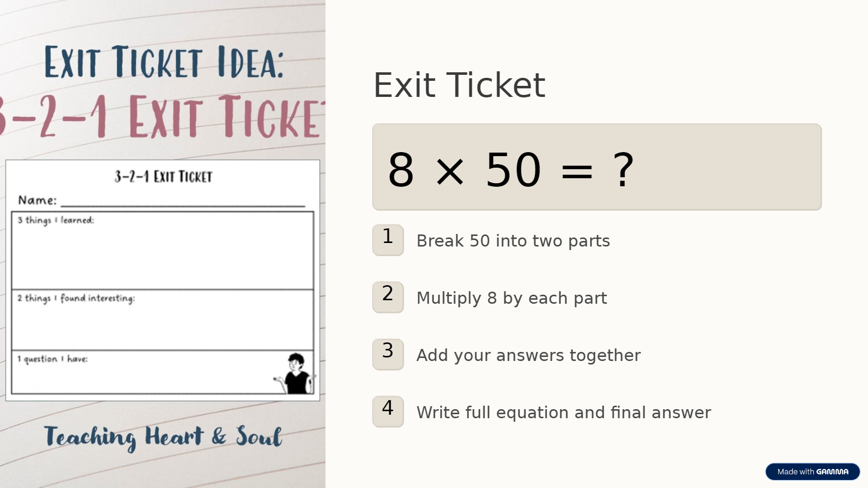Click the number 2 step badge
This screenshot has width=868, height=488.
388,297
